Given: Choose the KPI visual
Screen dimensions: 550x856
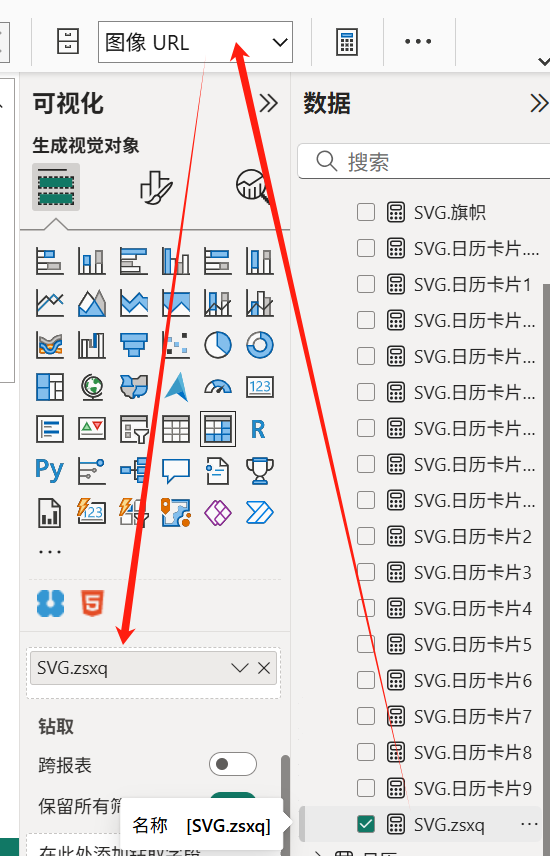Looking at the screenshot, I should click(x=92, y=429).
